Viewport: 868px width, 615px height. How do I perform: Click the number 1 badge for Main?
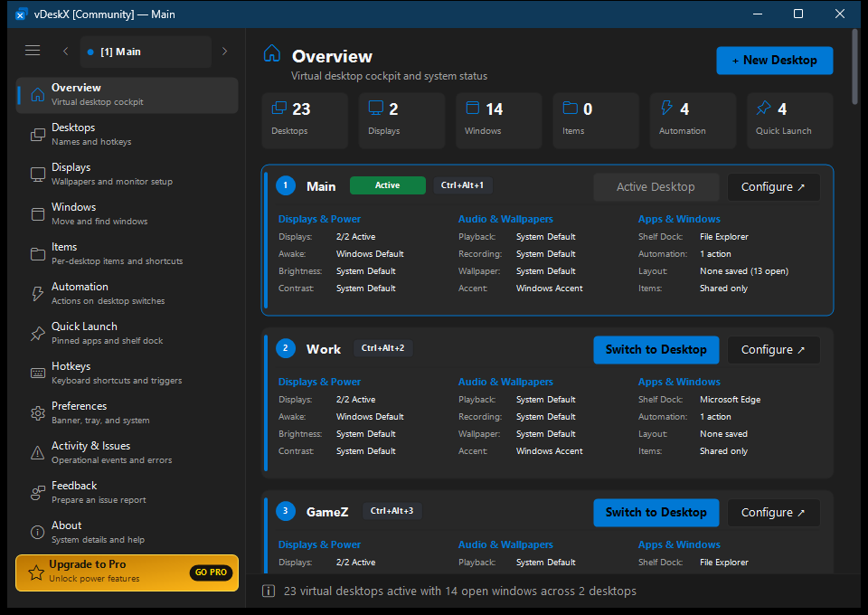pyautogui.click(x=286, y=185)
